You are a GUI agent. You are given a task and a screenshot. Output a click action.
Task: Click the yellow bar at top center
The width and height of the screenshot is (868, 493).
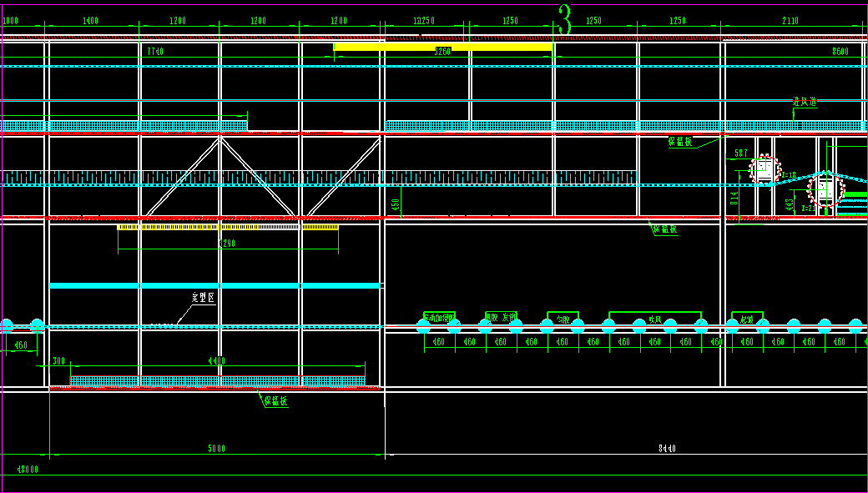pyautogui.click(x=442, y=47)
